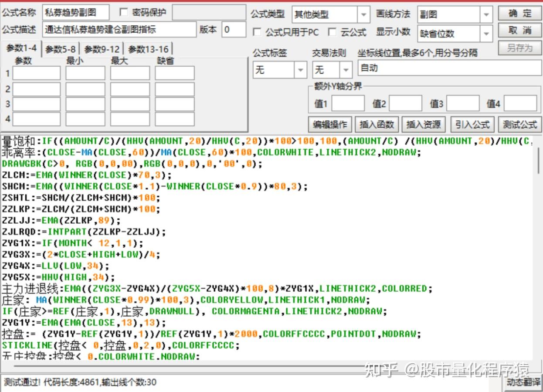Click the 主力进退线 formula line
The width and height of the screenshot is (543, 392).
click(217, 289)
